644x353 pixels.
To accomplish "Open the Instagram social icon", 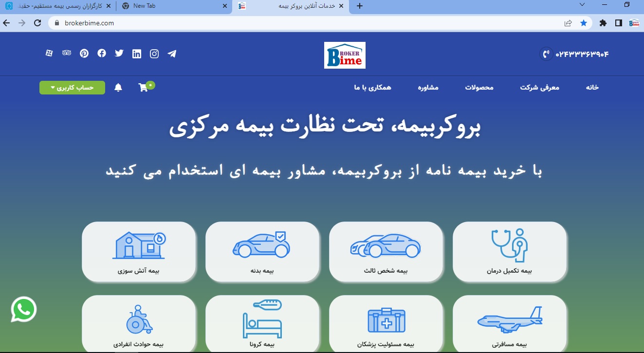I will click(154, 54).
